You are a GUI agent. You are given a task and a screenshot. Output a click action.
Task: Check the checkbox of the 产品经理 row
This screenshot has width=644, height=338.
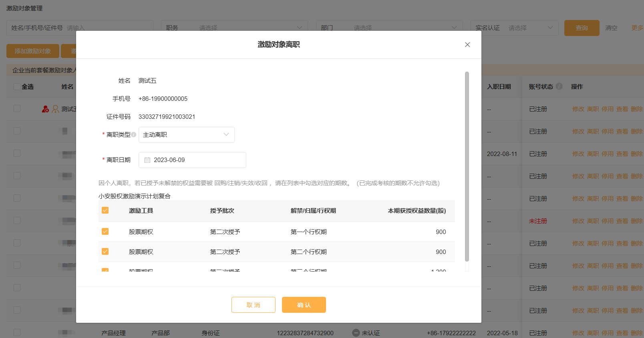pos(17,332)
